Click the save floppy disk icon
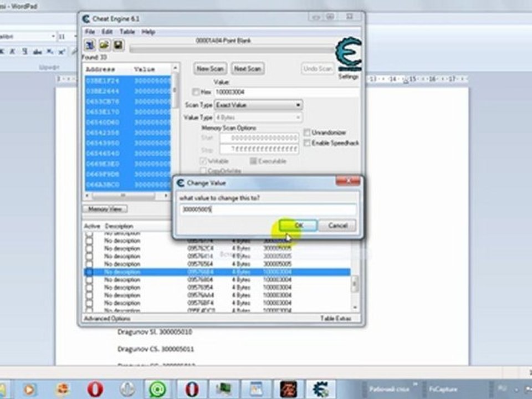This screenshot has height=399, width=532. click(x=118, y=45)
